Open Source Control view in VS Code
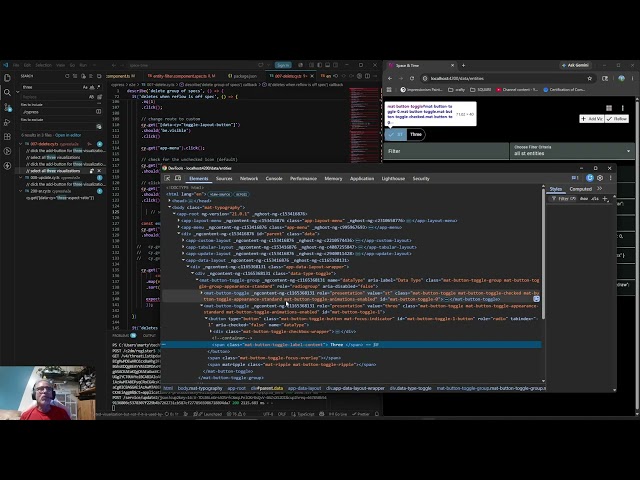This screenshot has height=480, width=640. (x=7, y=107)
